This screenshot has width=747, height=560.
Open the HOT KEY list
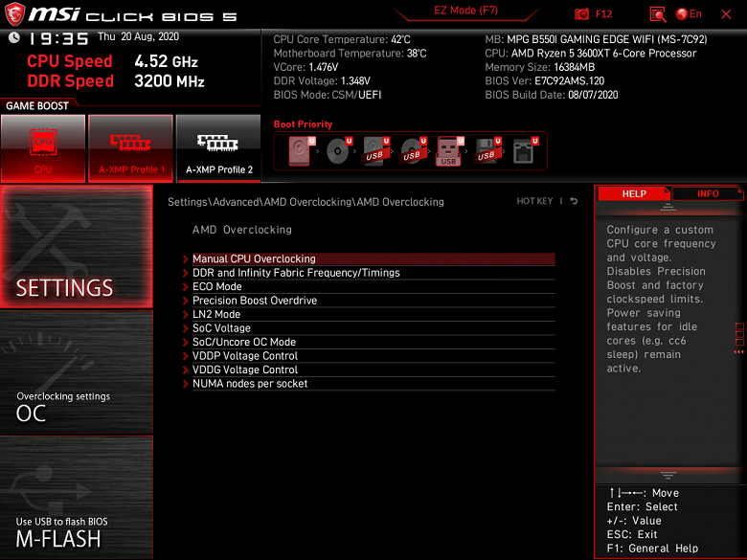click(x=534, y=201)
